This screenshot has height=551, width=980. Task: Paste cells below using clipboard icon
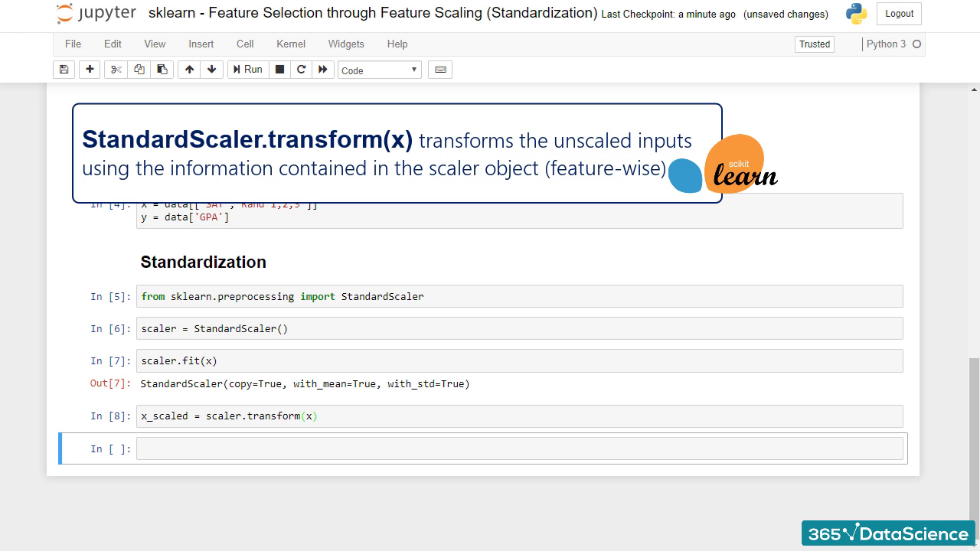pos(162,70)
